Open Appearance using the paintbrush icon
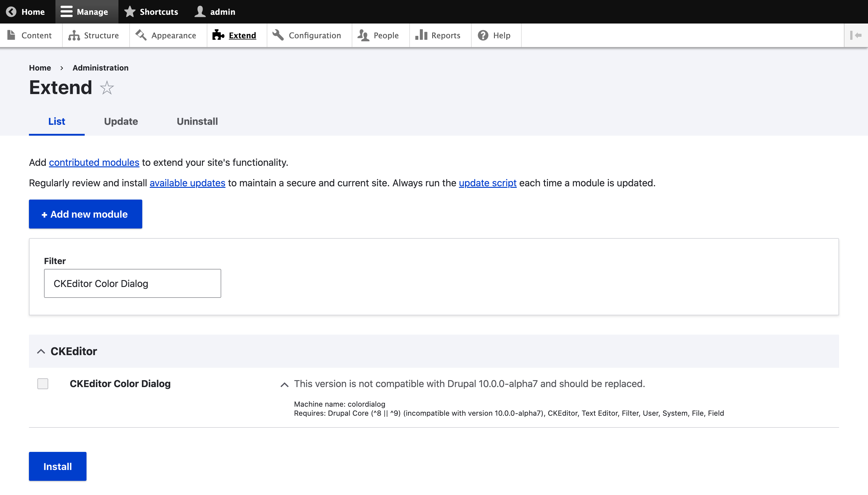This screenshot has height=495, width=868. tap(140, 35)
